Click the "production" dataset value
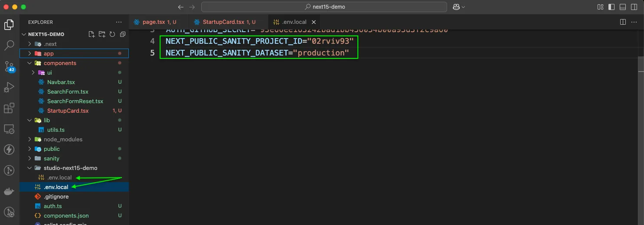Image resolution: width=644 pixels, height=225 pixels. click(x=321, y=53)
